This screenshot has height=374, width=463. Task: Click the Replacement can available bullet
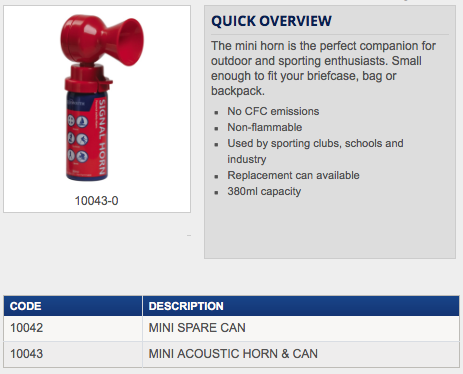[293, 175]
